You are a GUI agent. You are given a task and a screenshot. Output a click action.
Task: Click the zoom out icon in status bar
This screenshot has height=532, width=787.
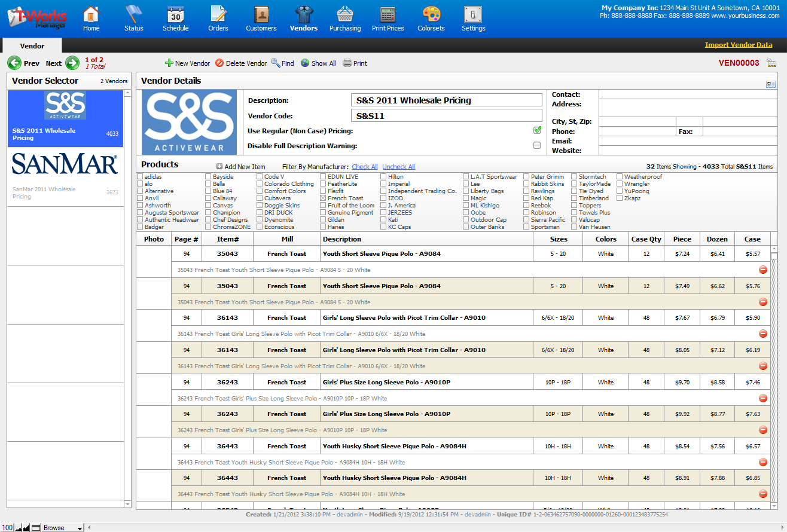(x=18, y=527)
